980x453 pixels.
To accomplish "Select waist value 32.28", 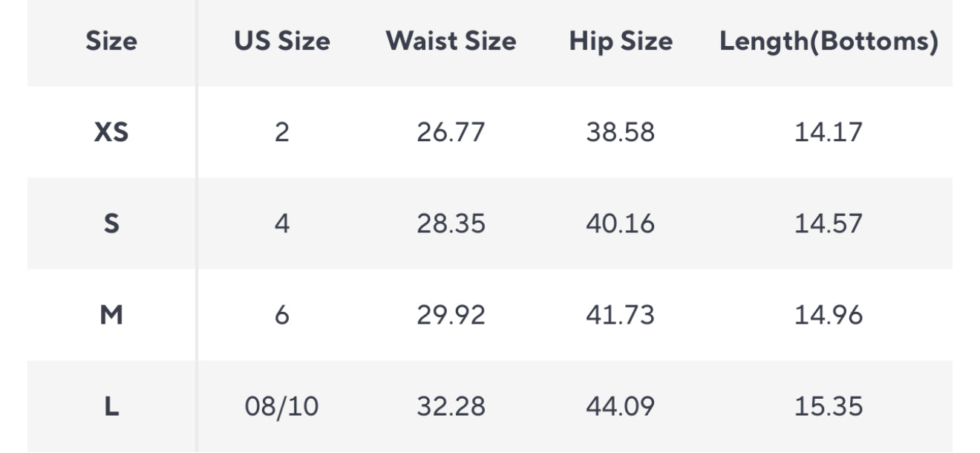I will click(451, 407).
